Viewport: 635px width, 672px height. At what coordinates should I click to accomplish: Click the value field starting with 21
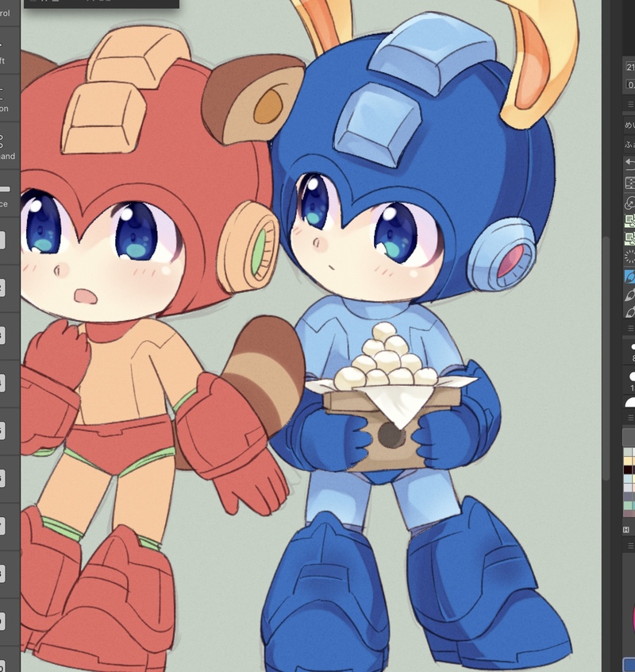630,67
